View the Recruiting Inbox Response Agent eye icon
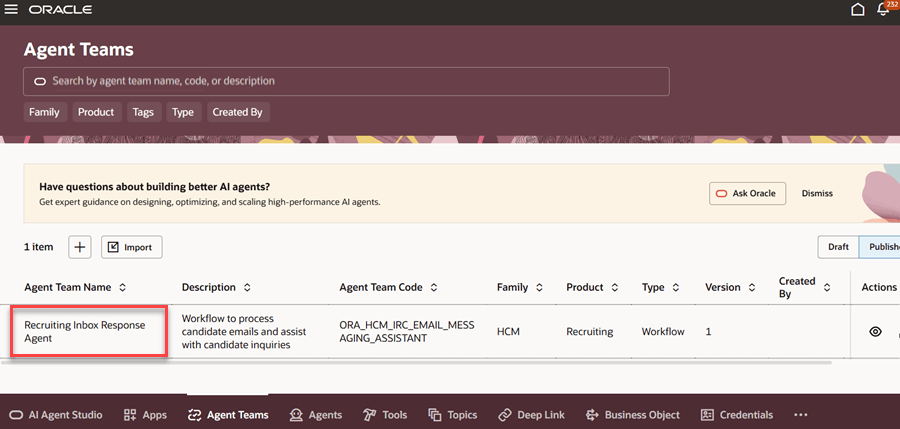 (875, 331)
